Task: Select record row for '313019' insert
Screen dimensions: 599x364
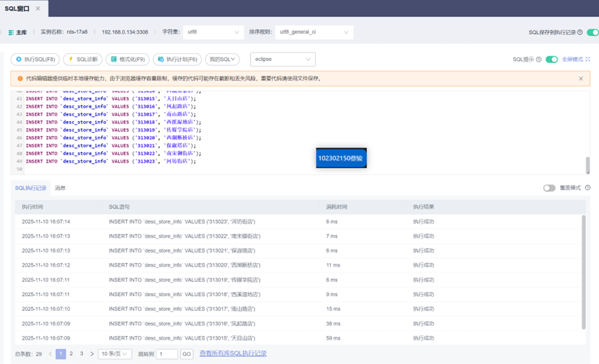Action: pyautogui.click(x=298, y=280)
